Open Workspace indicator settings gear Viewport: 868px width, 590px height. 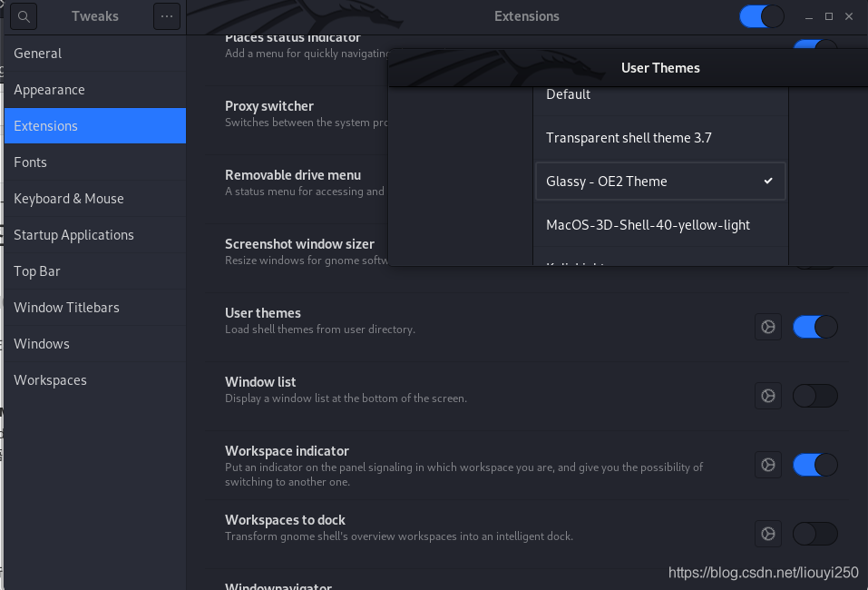click(768, 465)
